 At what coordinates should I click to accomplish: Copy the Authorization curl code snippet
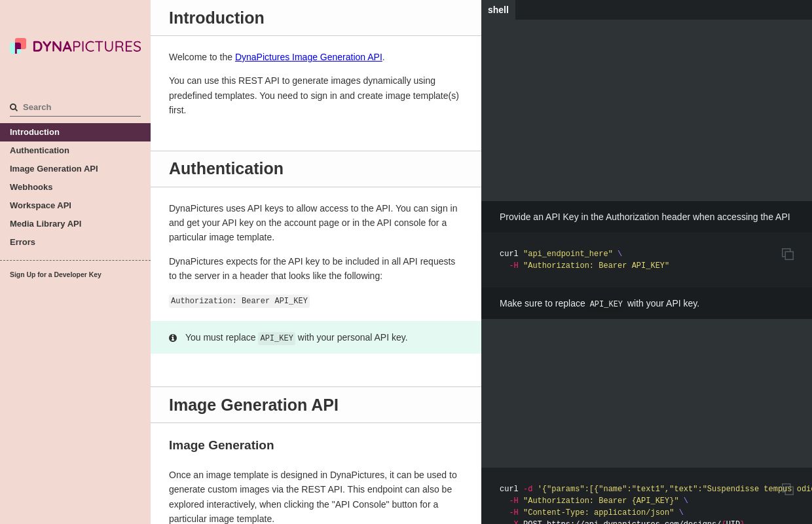[788, 254]
